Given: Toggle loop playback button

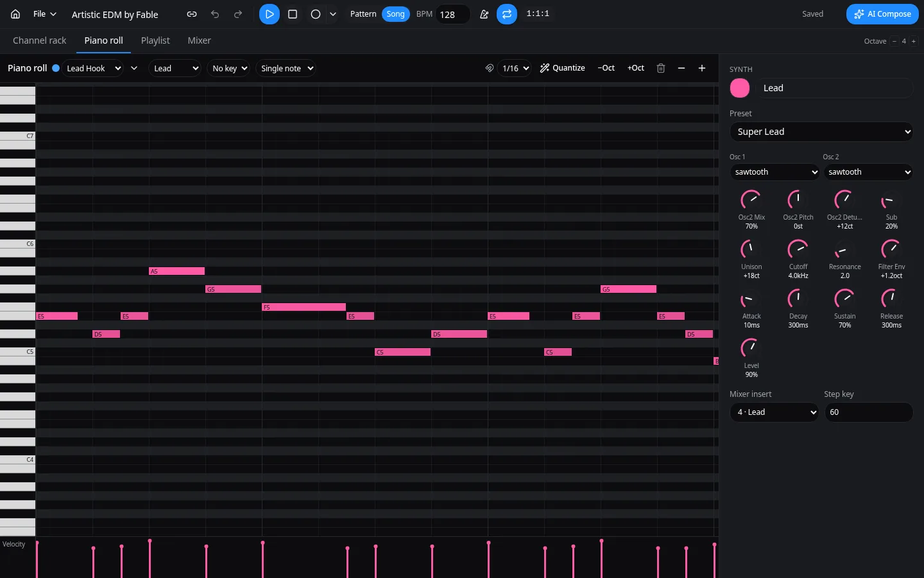Looking at the screenshot, I should (507, 14).
